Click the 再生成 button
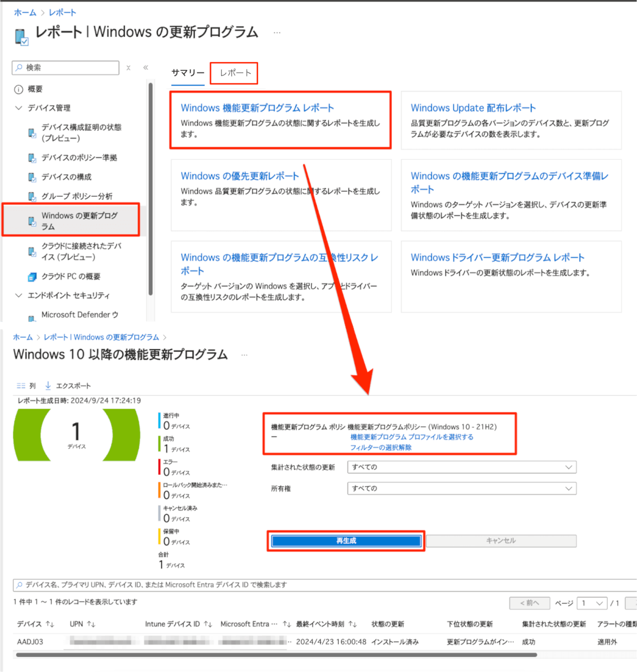Image resolution: width=637 pixels, height=672 pixels. pos(346,541)
